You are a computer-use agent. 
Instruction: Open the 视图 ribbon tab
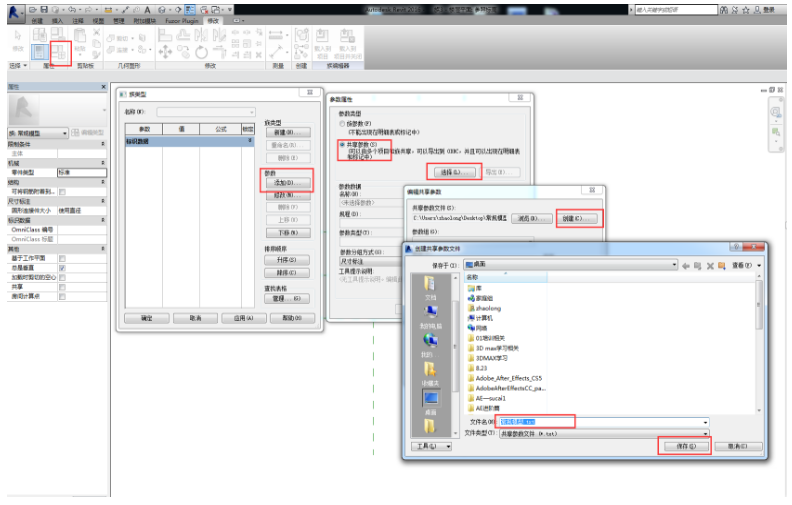click(98, 21)
